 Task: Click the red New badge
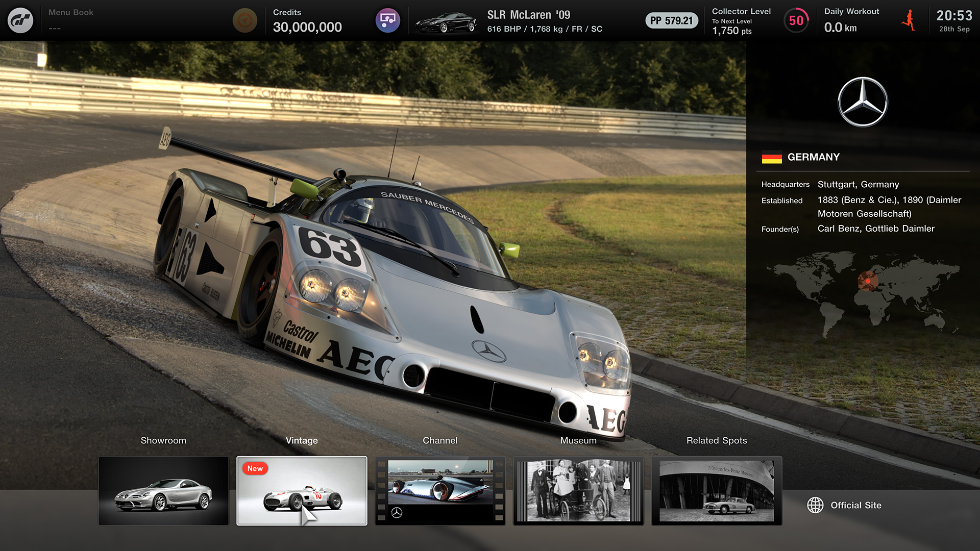pos(255,468)
